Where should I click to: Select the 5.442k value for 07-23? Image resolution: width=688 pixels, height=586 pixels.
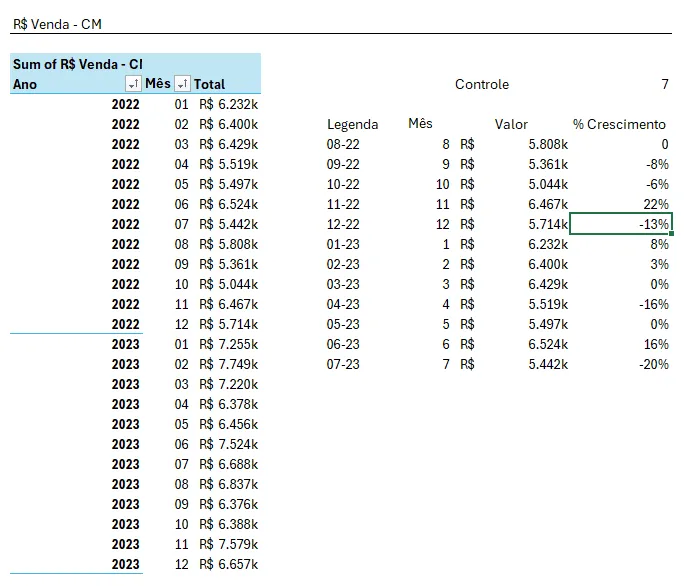(548, 364)
